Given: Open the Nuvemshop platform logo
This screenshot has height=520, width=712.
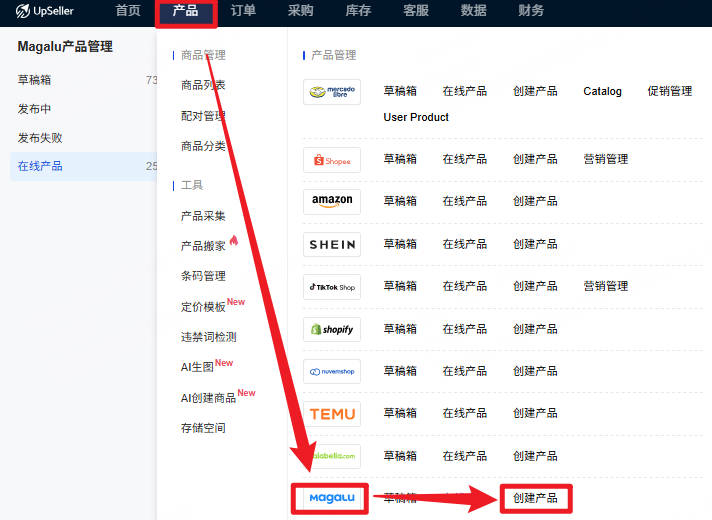Looking at the screenshot, I should pyautogui.click(x=332, y=371).
